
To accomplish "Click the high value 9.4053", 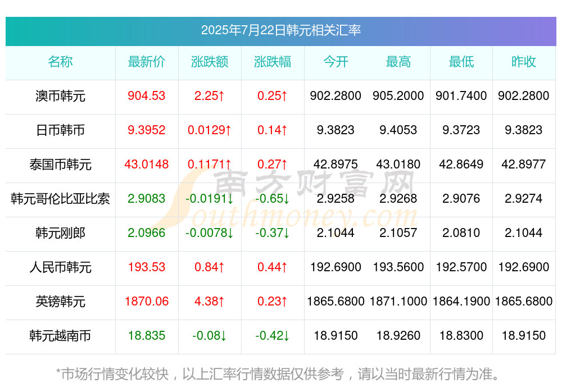I will coord(398,130).
